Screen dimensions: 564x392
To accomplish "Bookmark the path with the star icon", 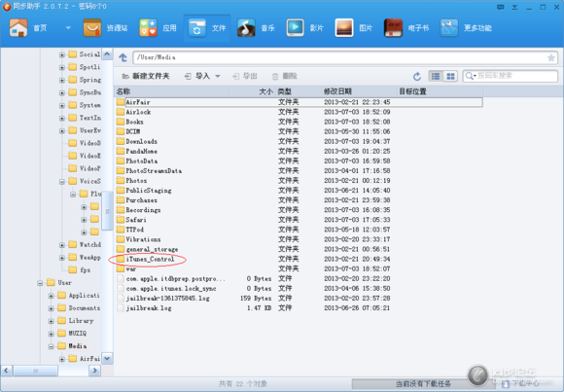I will click(551, 57).
